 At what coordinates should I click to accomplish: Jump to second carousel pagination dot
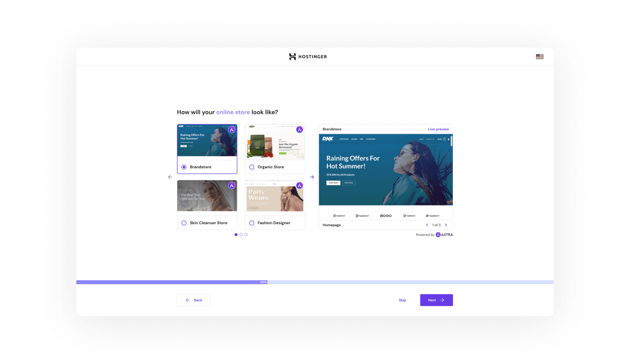tap(241, 235)
